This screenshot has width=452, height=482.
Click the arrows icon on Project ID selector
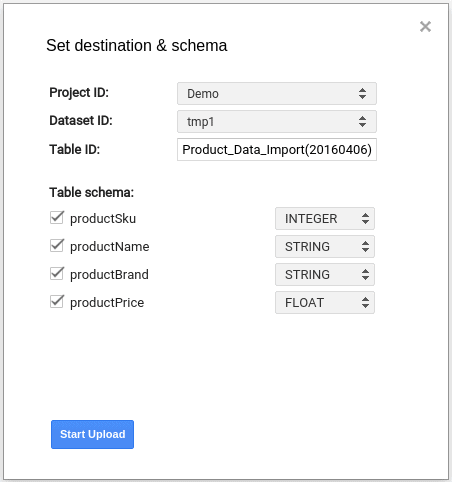point(362,94)
